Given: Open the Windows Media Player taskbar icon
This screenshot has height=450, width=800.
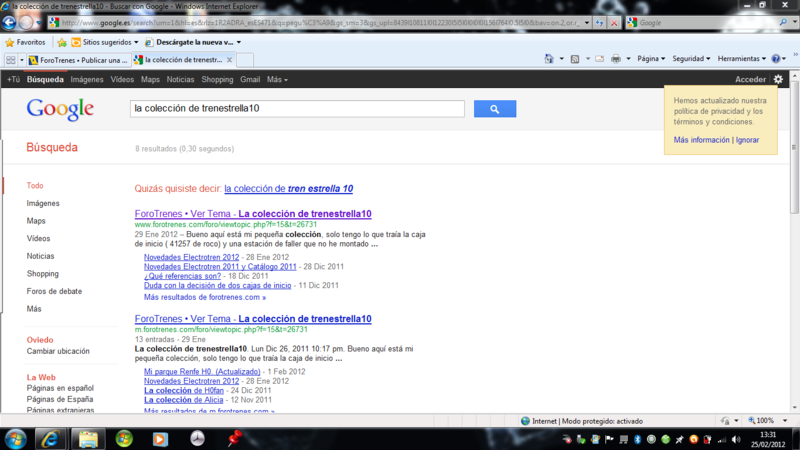Looking at the screenshot, I should point(160,439).
